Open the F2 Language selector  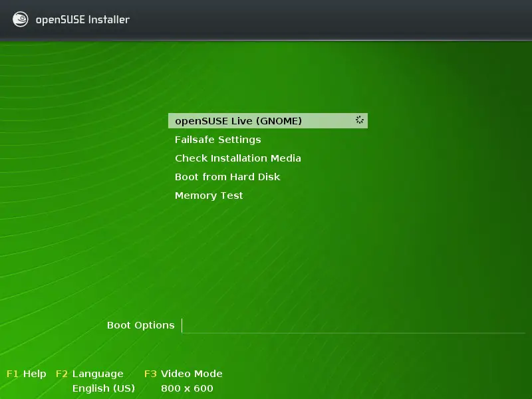pyautogui.click(x=90, y=374)
